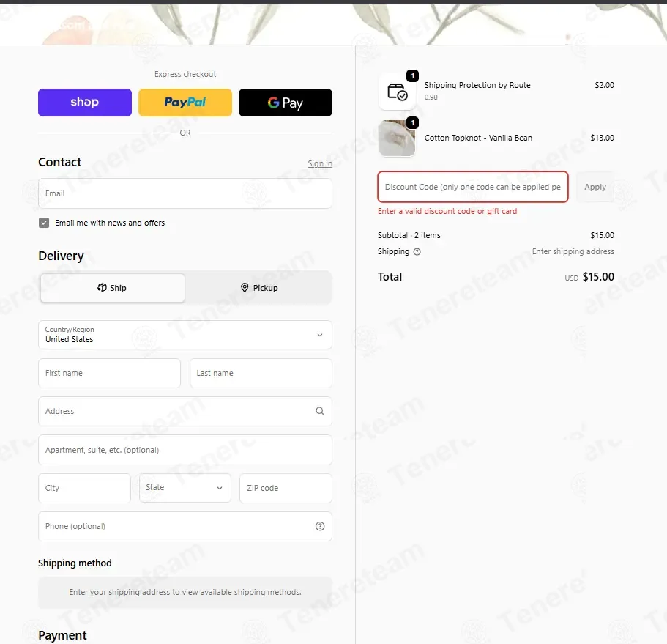The height and width of the screenshot is (644, 667).
Task: Open the State dropdown
Action: [x=185, y=488]
